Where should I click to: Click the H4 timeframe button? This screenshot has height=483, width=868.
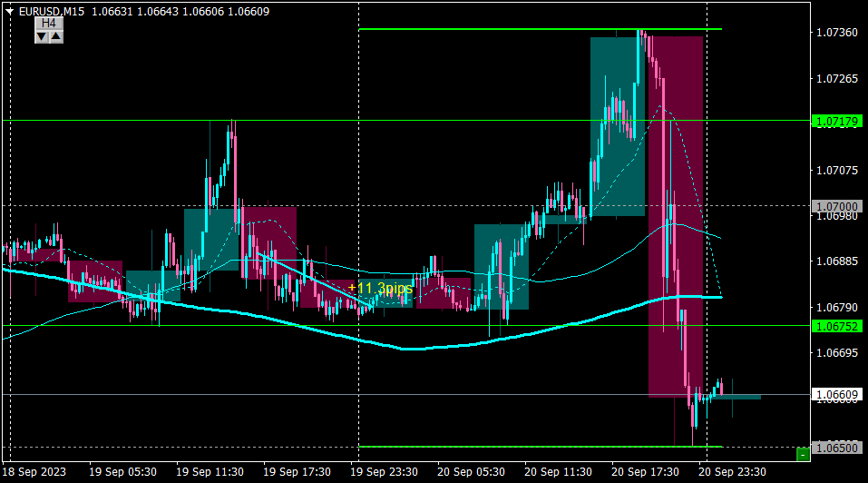click(x=49, y=24)
